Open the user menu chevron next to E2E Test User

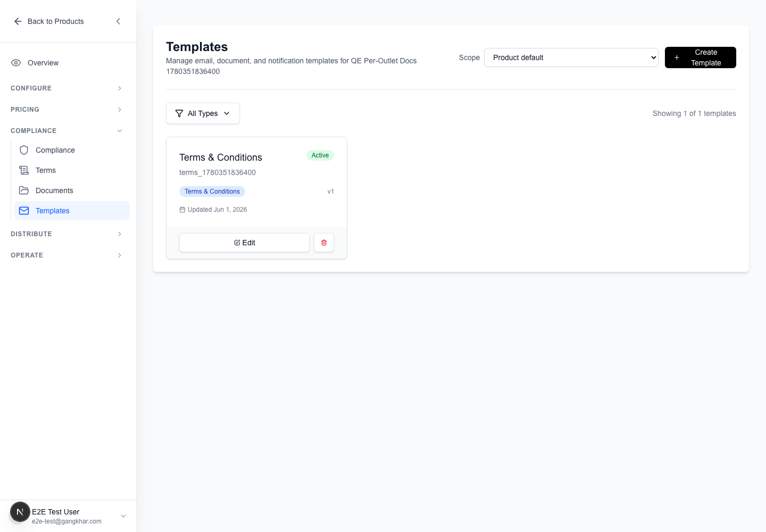pyautogui.click(x=123, y=516)
